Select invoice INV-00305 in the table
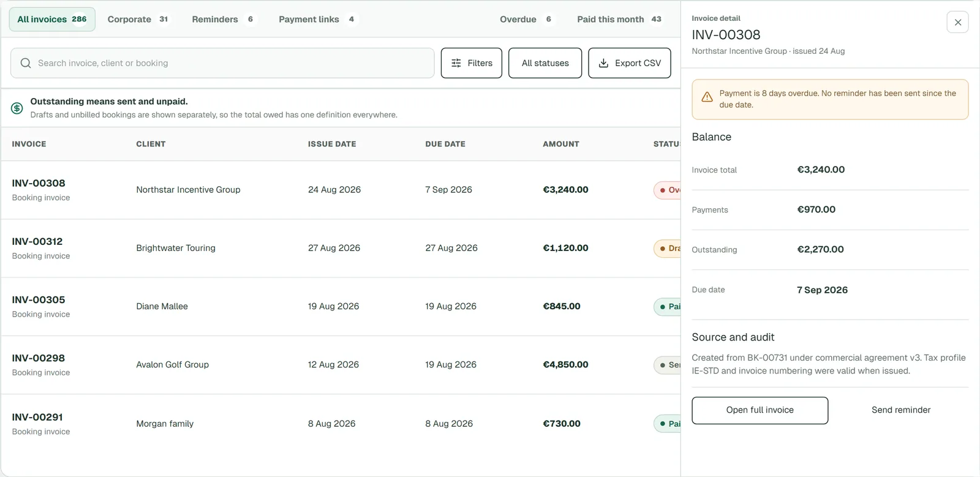 click(39, 299)
